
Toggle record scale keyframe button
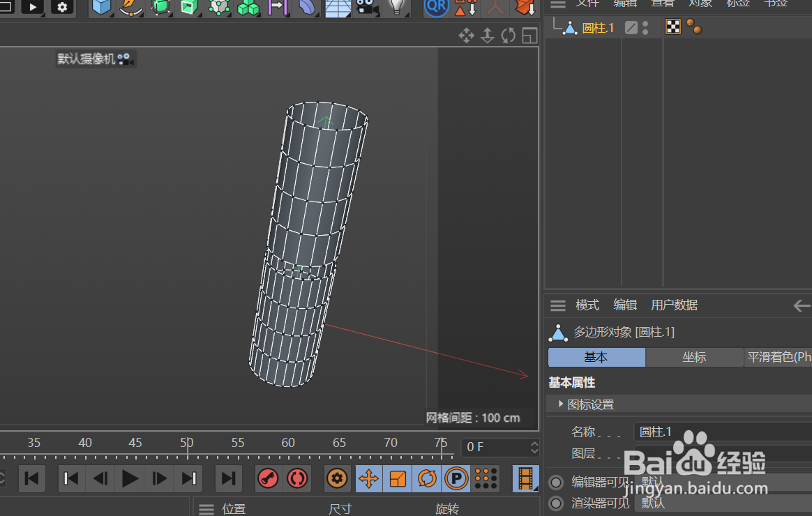[x=398, y=479]
